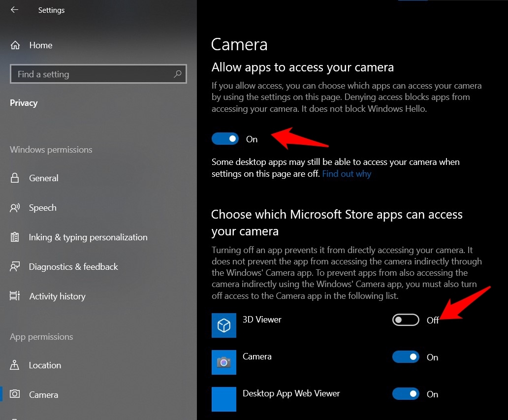The height and width of the screenshot is (420, 508).
Task: Open Home settings page
Action: click(x=98, y=45)
